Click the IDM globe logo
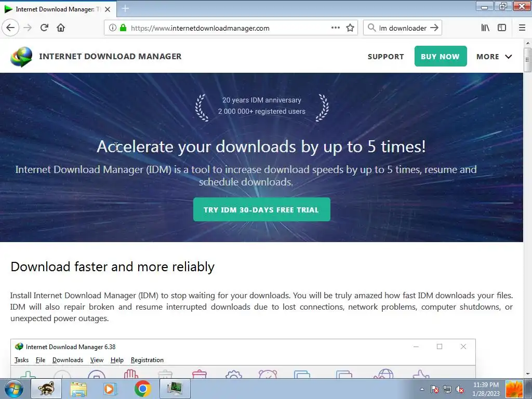Screen dimensions: 532x399 pos(21,56)
